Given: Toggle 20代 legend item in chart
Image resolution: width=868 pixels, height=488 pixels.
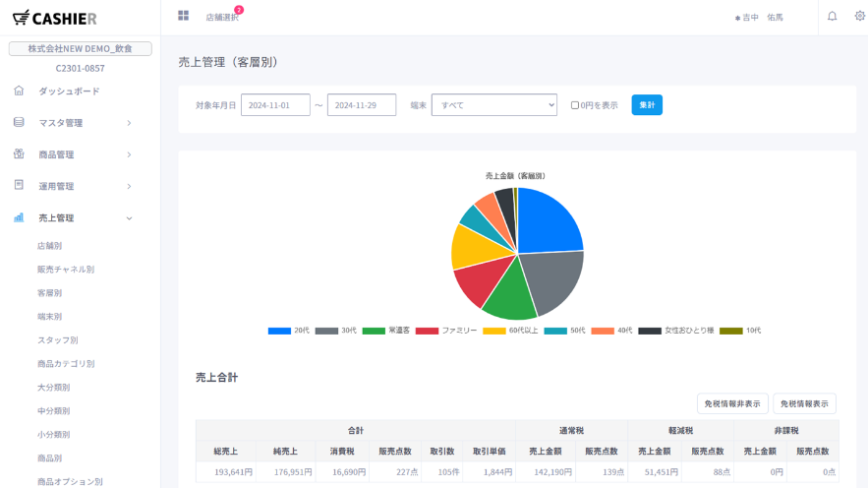Looking at the screenshot, I should [x=289, y=331].
